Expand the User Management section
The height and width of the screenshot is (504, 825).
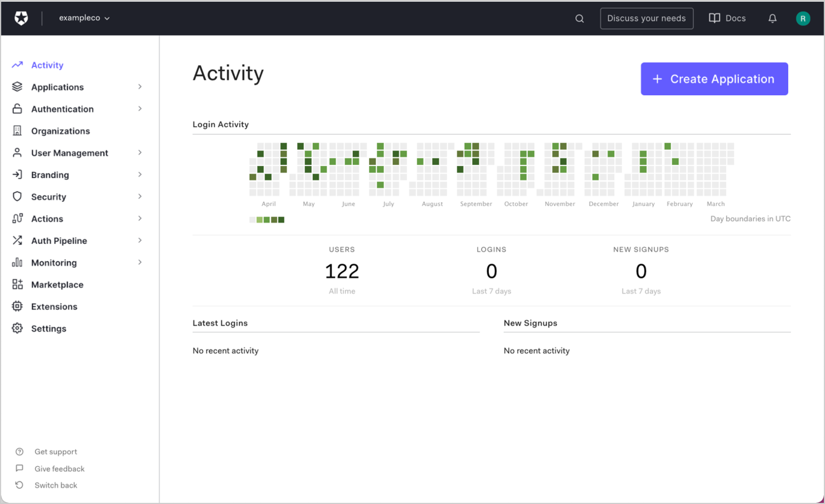[70, 153]
